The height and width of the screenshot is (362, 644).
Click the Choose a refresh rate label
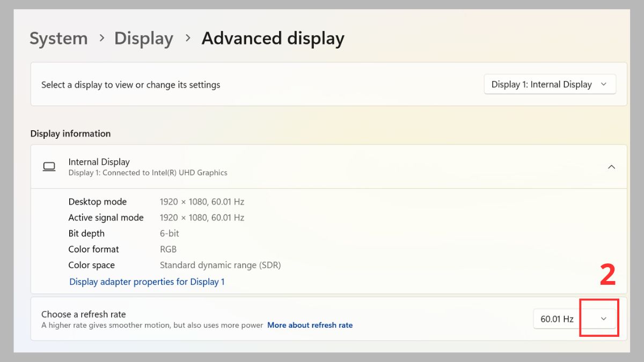point(83,314)
